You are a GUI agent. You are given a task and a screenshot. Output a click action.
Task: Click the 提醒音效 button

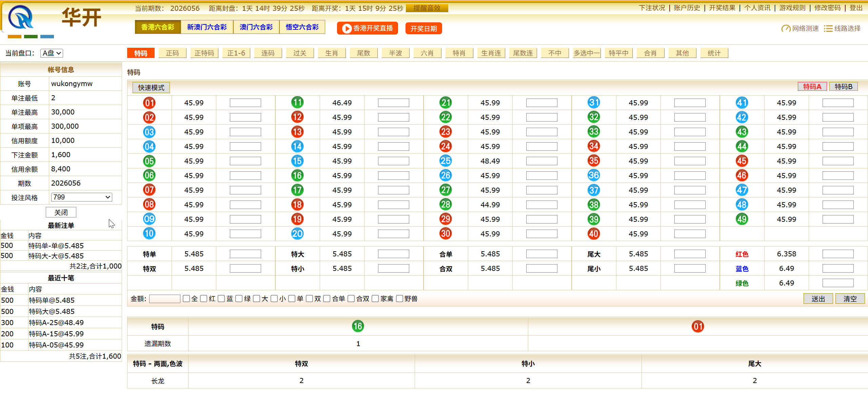427,8
